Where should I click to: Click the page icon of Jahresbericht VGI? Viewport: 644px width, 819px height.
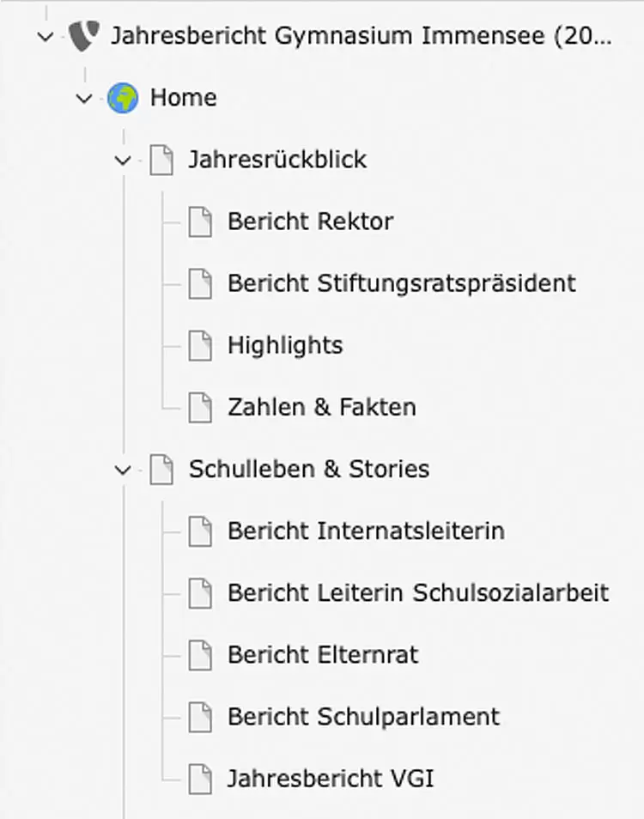[200, 779]
